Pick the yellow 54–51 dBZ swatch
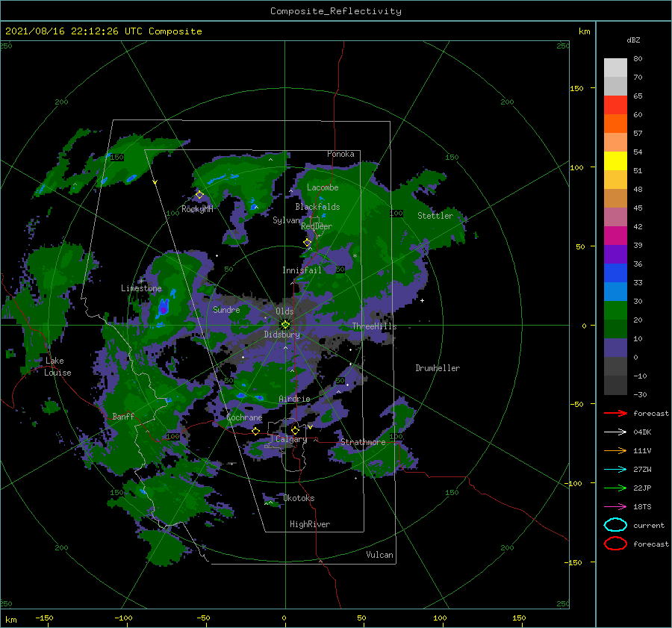The image size is (672, 628). click(615, 161)
